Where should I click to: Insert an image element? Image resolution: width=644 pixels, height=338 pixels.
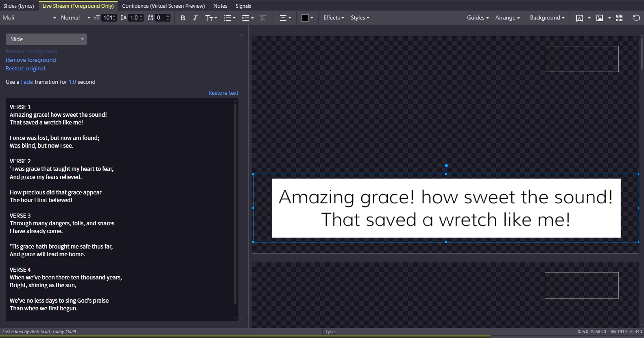point(600,18)
